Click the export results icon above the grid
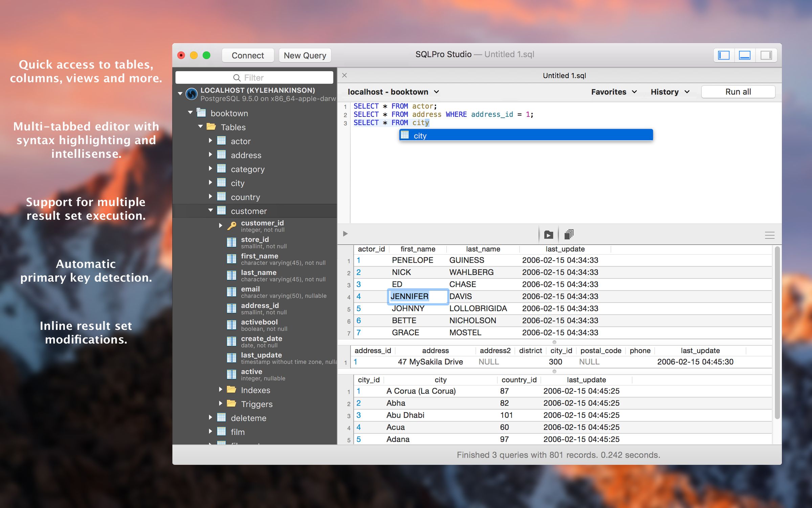The height and width of the screenshot is (508, 812). click(x=548, y=234)
